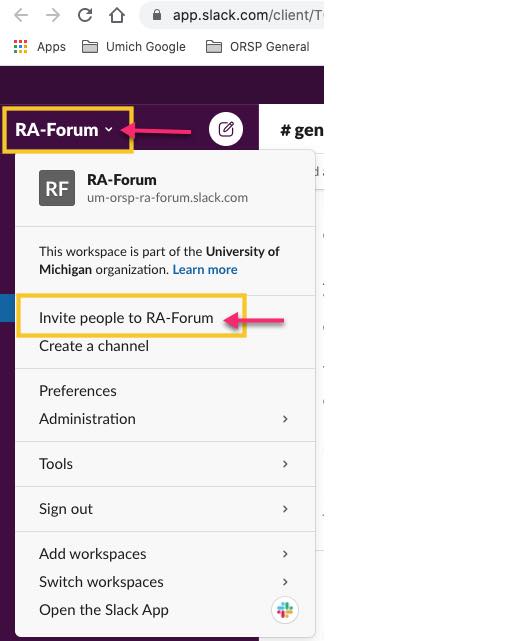This screenshot has width=529, height=641.
Task: Expand the Add workspaces submenu
Action: (165, 554)
